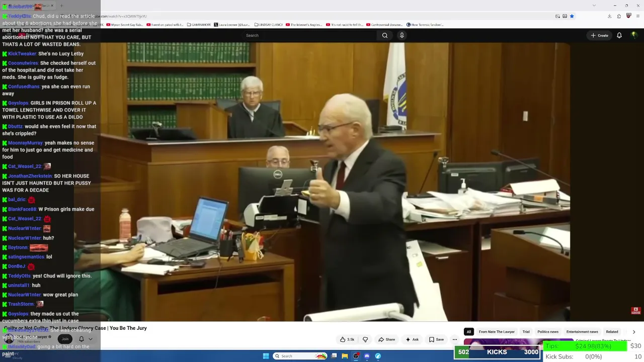This screenshot has width=644, height=362.
Task: Click chat username Coconutwires
Action: pyautogui.click(x=23, y=63)
